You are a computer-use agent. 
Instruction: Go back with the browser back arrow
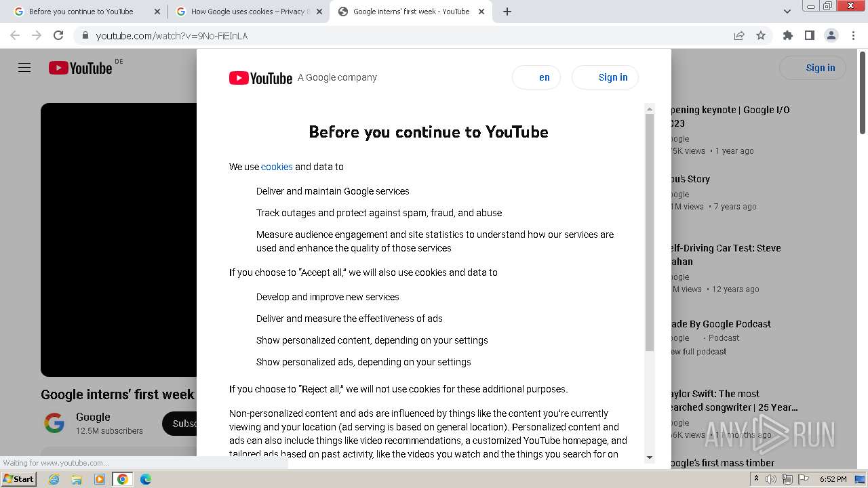coord(15,35)
